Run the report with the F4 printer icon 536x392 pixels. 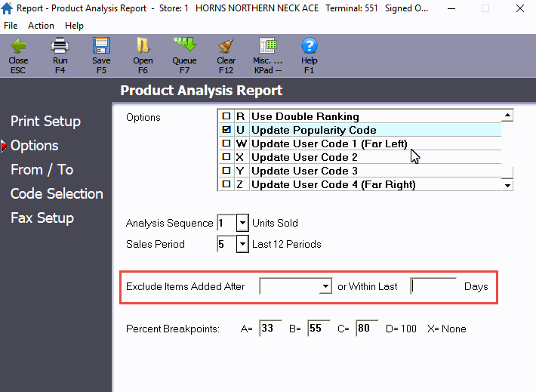click(60, 45)
